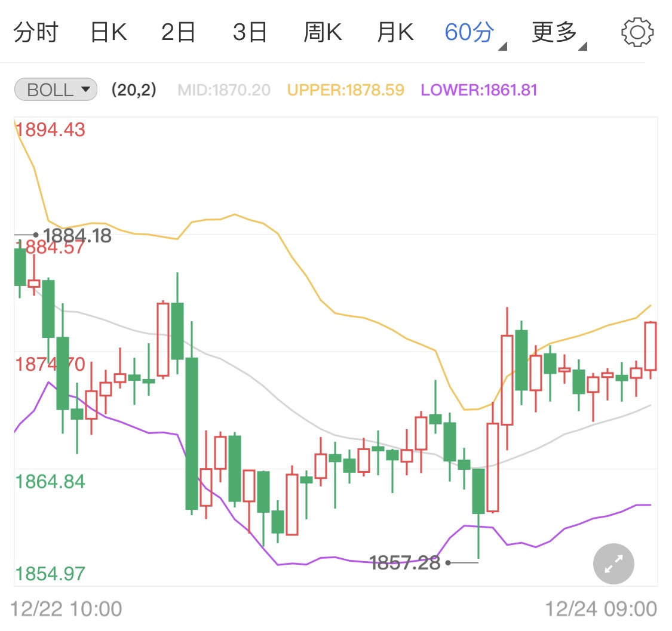This screenshot has height=631, width=672.
Task: Click LOWER:1861.81 indicator value
Action: coord(478,90)
